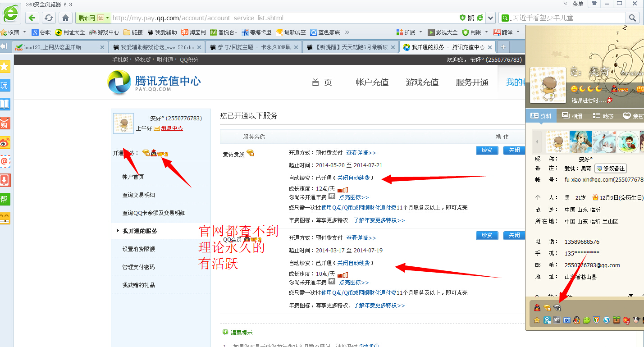
Task: Click the grey diamond icon in QQ panel
Action: [557, 308]
